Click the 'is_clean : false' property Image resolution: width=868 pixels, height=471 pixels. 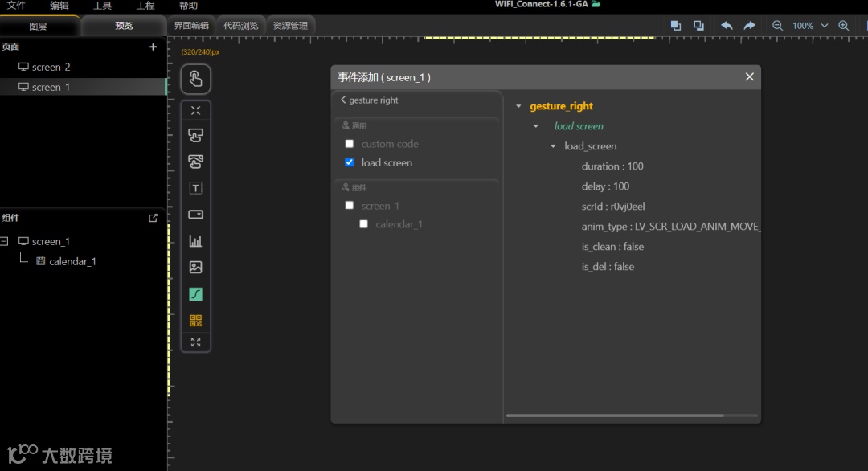pos(612,246)
